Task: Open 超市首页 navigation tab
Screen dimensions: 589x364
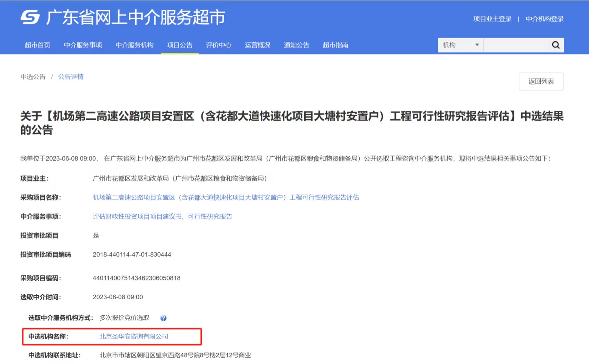Action: [x=38, y=45]
